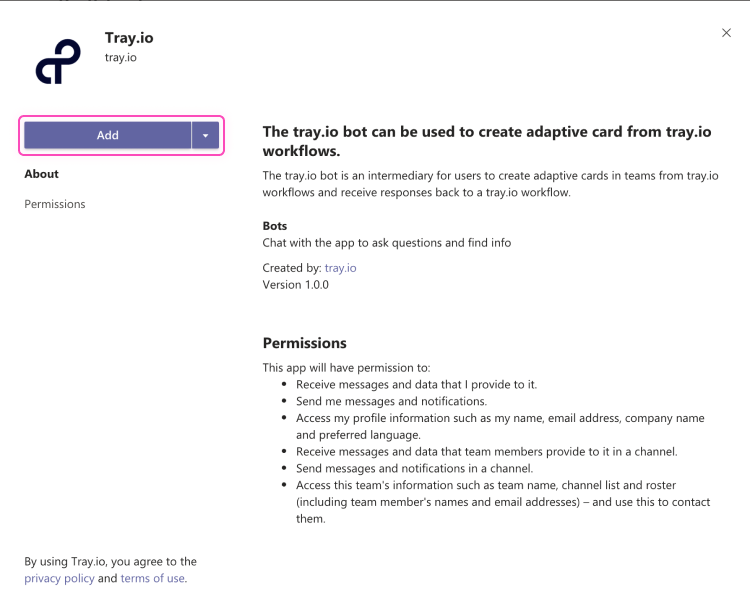Click the Tray.io app title
This screenshot has width=750, height=605.
point(129,39)
